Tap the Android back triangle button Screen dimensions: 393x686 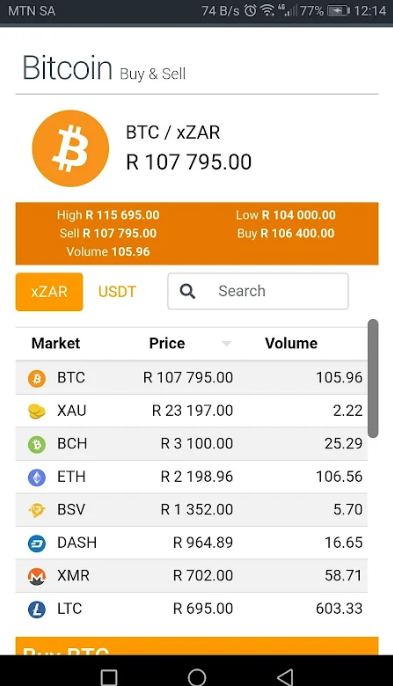pyautogui.click(x=285, y=677)
